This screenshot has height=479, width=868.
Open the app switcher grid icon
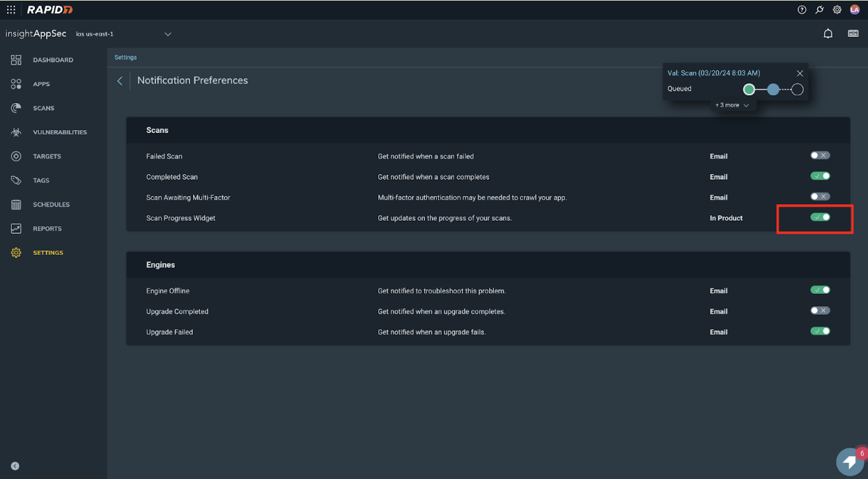coord(11,10)
